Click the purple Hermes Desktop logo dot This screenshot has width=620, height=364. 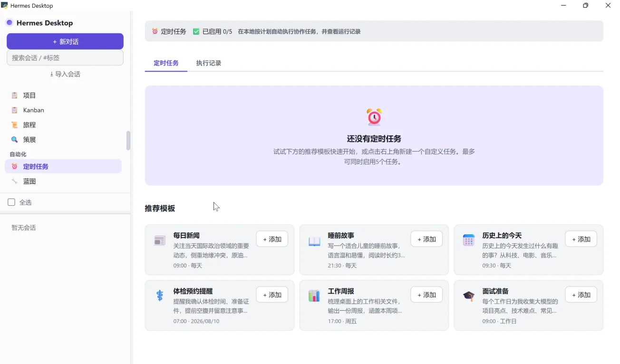10,23
